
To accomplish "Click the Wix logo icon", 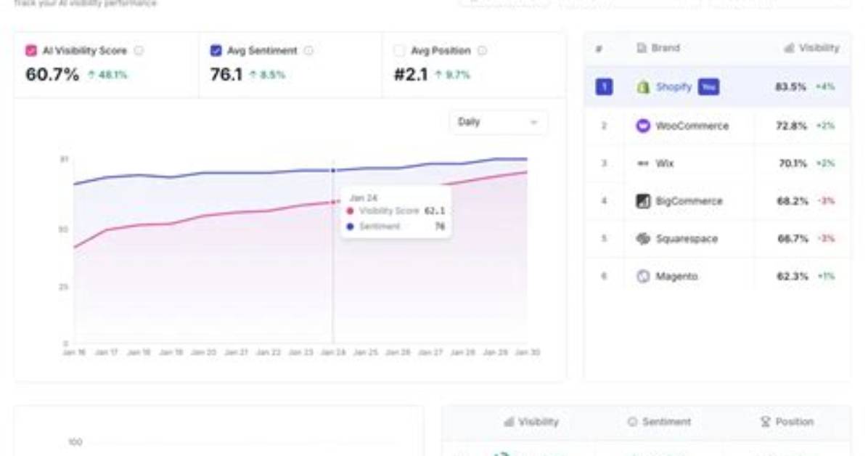I will click(643, 163).
